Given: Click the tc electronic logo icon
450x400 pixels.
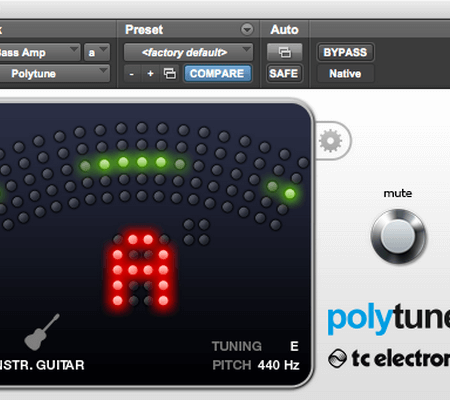Looking at the screenshot, I should tap(337, 358).
